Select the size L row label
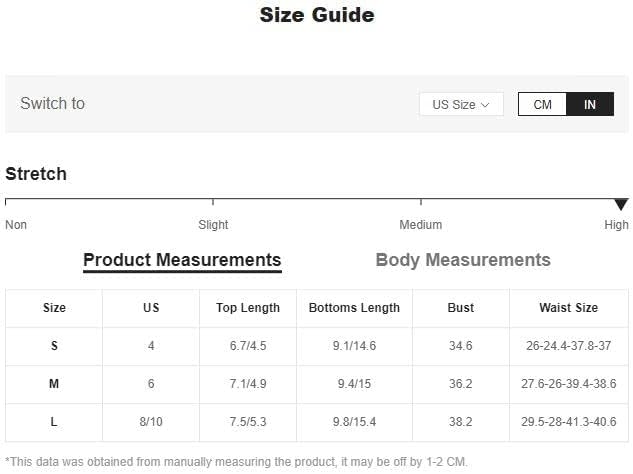Image resolution: width=633 pixels, height=474 pixels. click(54, 422)
